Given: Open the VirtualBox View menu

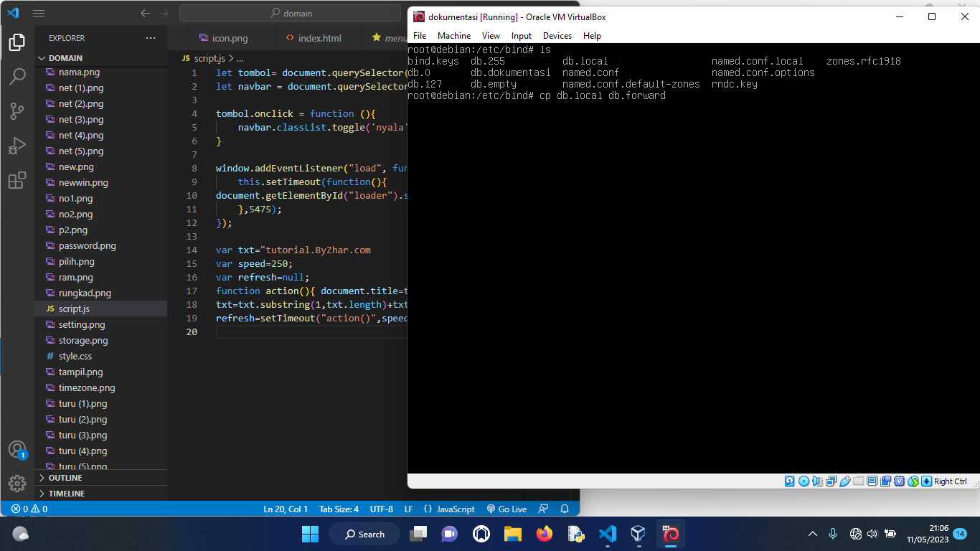Looking at the screenshot, I should [491, 35].
